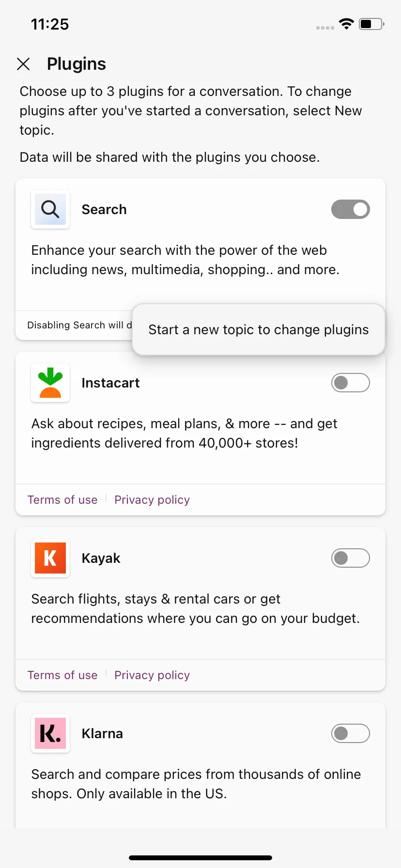
Task: Tap the pink Klarna K icon
Action: pos(50,733)
